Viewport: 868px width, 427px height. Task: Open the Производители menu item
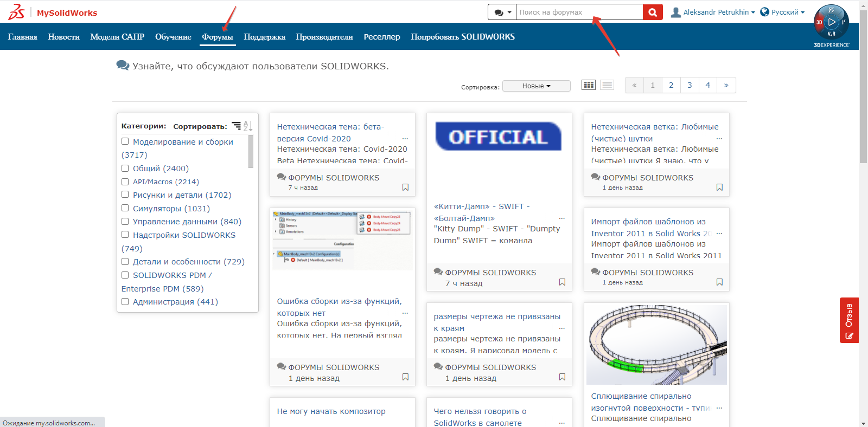pos(324,37)
